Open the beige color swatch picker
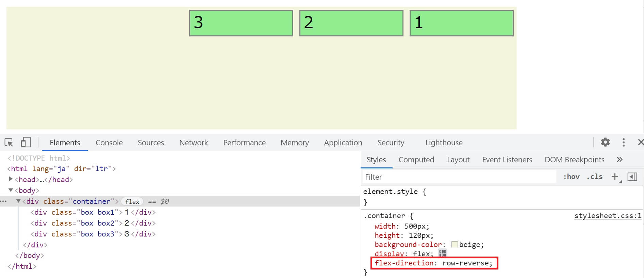Viewport: 644px width, 278px height. coord(454,244)
